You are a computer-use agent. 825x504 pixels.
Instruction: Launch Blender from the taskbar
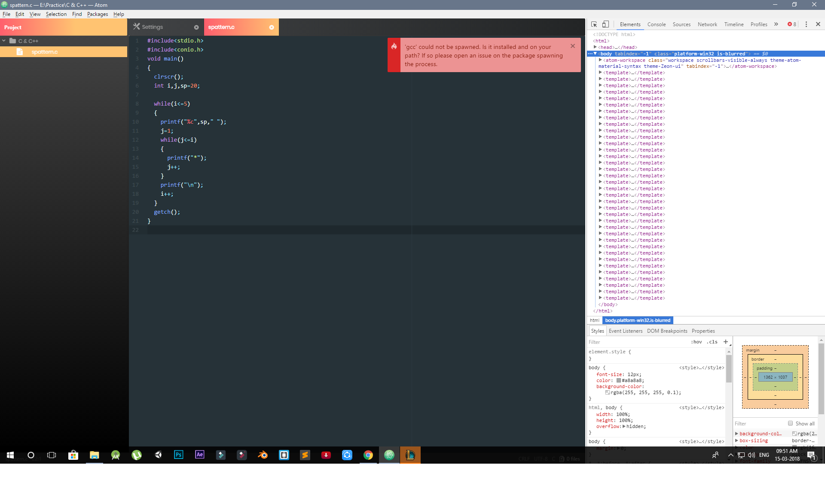click(x=263, y=455)
